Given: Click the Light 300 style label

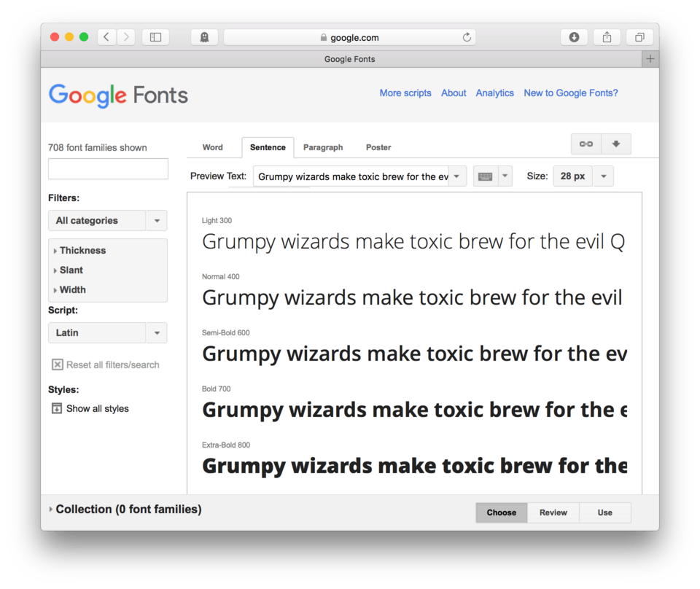Looking at the screenshot, I should [217, 220].
